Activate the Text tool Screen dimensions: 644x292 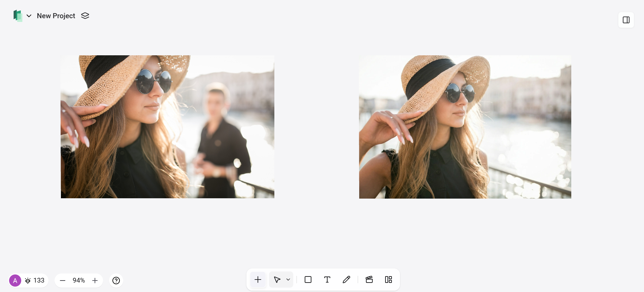(327, 280)
